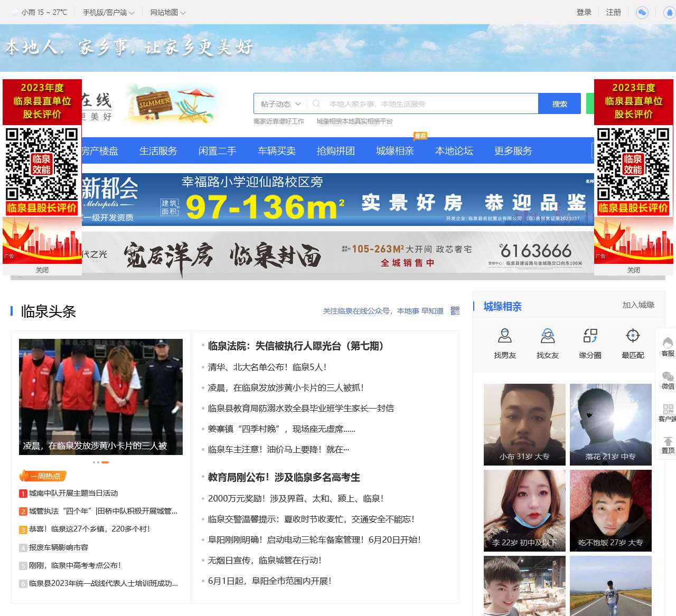Select the 最匹配 target icon
Screen dimensions: 676x616
(x=633, y=336)
